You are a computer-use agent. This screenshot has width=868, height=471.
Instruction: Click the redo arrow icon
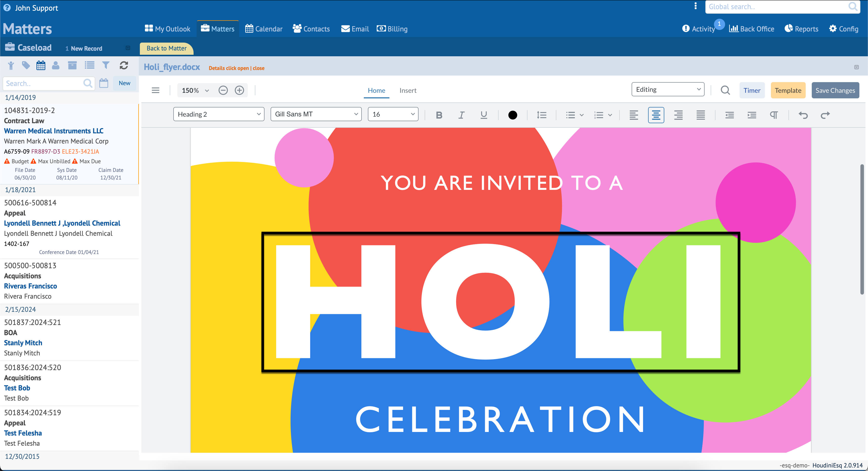click(x=825, y=115)
